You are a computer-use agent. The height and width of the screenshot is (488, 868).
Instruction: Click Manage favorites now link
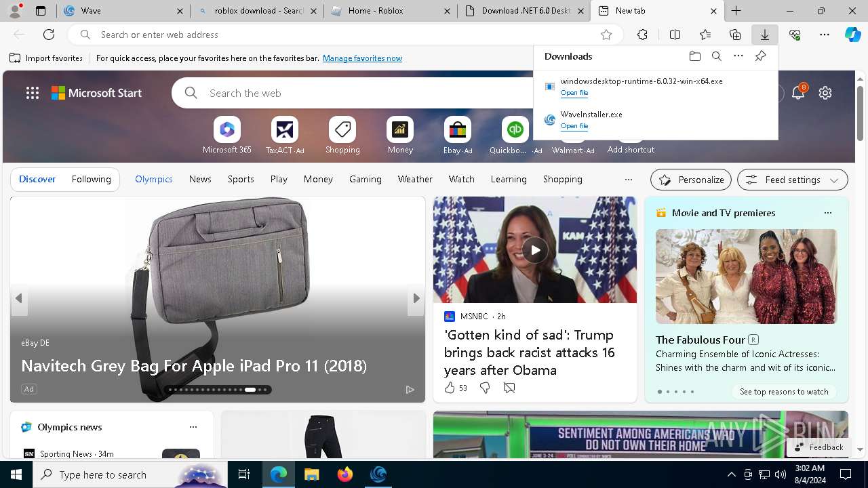(362, 58)
